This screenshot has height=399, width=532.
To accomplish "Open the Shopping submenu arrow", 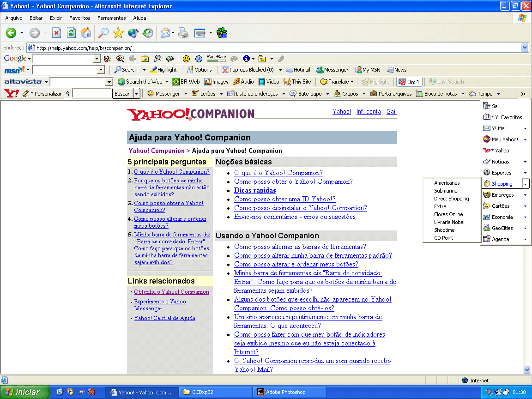I will click(x=525, y=184).
